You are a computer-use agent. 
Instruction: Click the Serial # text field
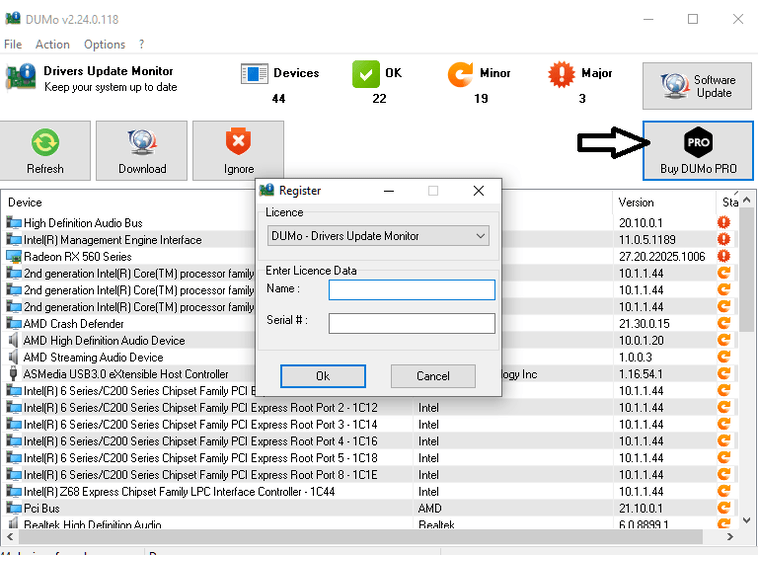412,323
